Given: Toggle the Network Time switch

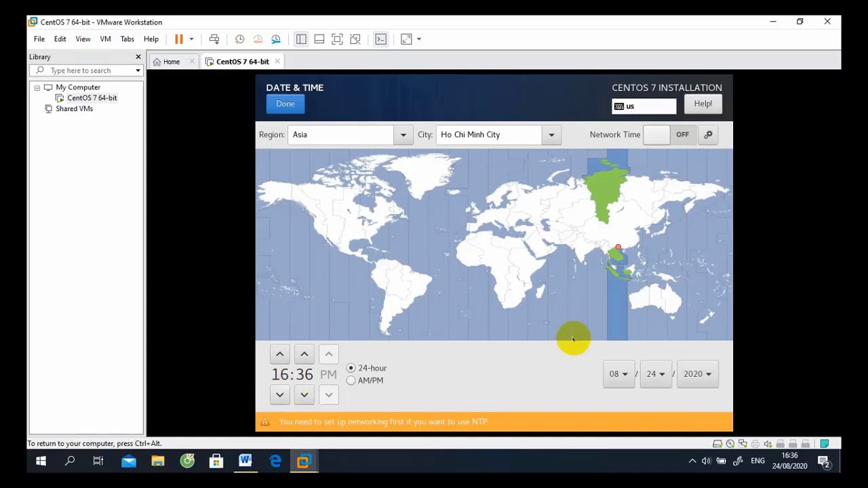Looking at the screenshot, I should point(669,134).
